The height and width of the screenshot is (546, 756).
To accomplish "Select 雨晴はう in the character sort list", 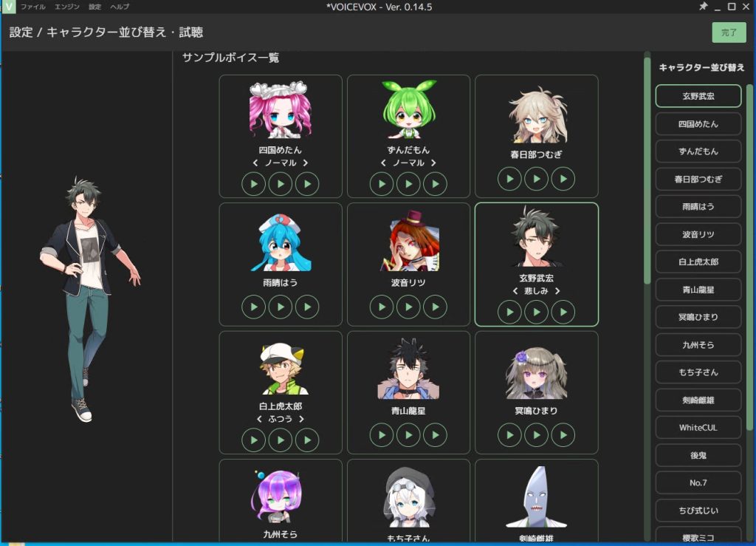I will [698, 206].
